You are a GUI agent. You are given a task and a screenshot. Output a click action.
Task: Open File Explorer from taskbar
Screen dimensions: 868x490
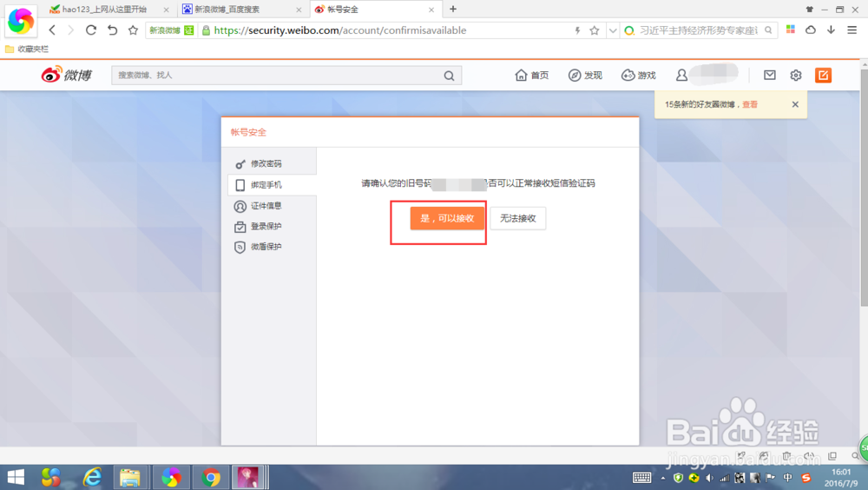[x=130, y=477]
